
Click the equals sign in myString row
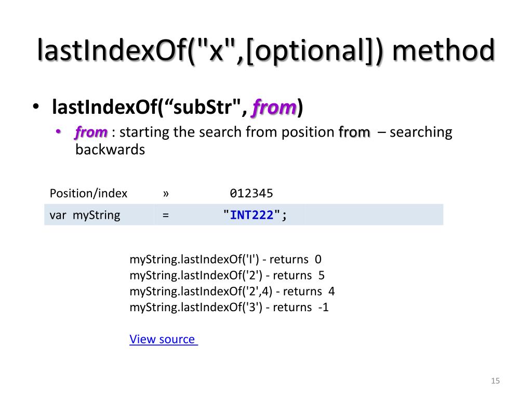click(166, 216)
